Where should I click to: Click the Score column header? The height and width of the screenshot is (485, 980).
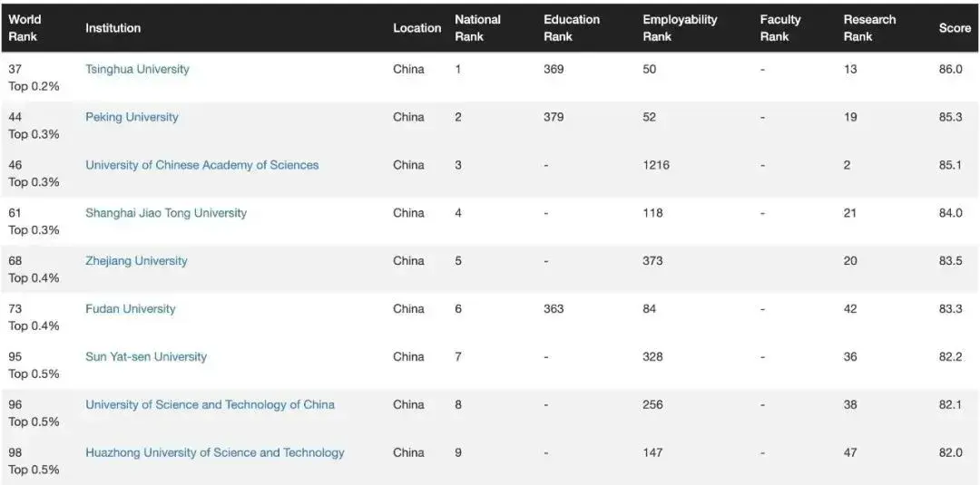click(x=954, y=28)
